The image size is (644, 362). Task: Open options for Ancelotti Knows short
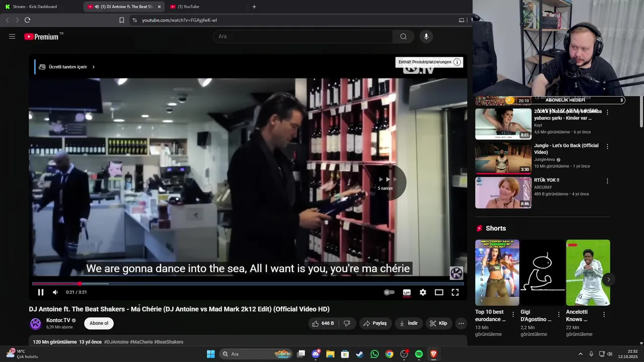(604, 314)
